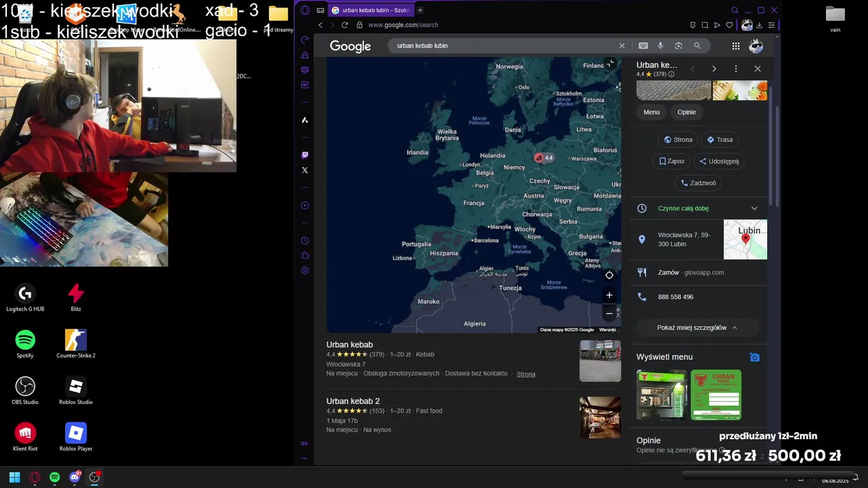The height and width of the screenshot is (488, 868).
Task: Click the address bar URL
Action: pos(403,25)
